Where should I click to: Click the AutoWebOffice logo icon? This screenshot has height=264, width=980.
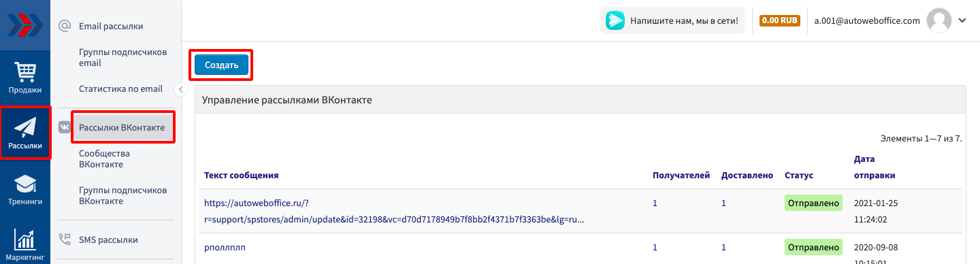25,25
